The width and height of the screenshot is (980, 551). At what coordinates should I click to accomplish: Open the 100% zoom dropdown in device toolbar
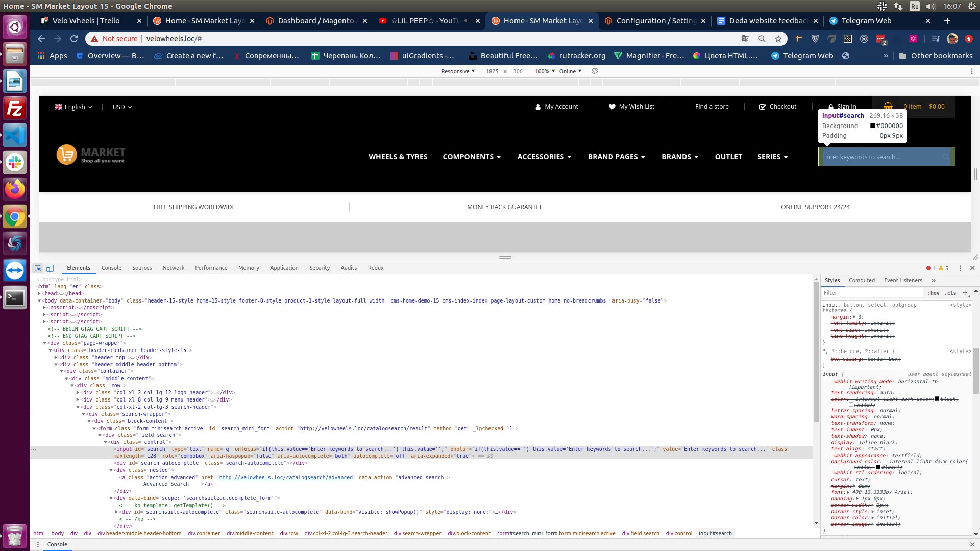click(x=545, y=71)
